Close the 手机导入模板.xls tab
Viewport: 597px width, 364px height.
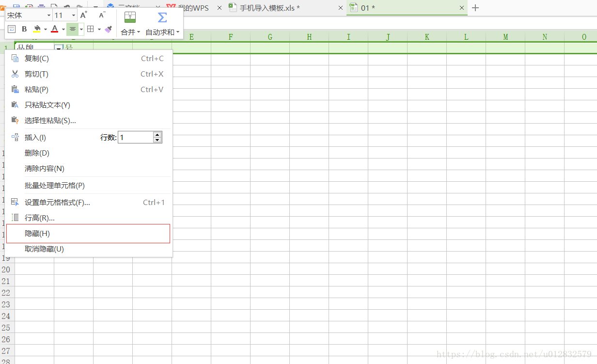[x=341, y=8]
